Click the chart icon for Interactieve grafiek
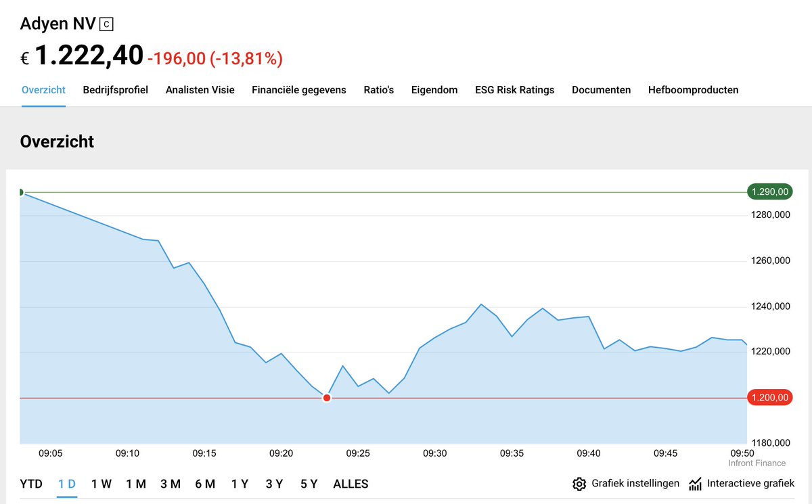 click(x=695, y=484)
